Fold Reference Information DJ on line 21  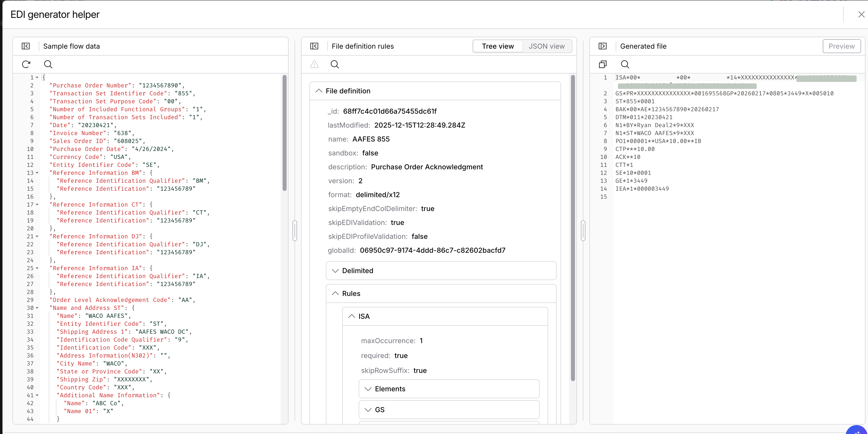(x=37, y=236)
